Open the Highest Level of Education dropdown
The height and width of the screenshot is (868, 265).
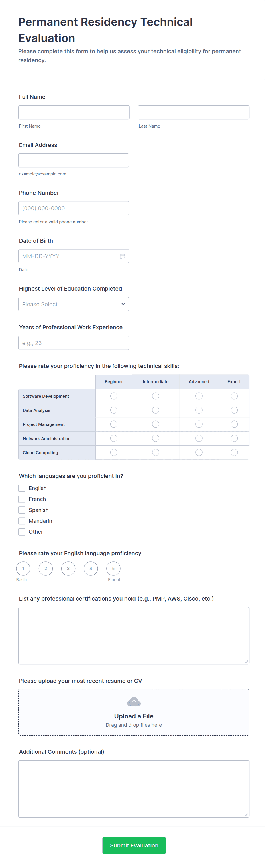tap(74, 304)
